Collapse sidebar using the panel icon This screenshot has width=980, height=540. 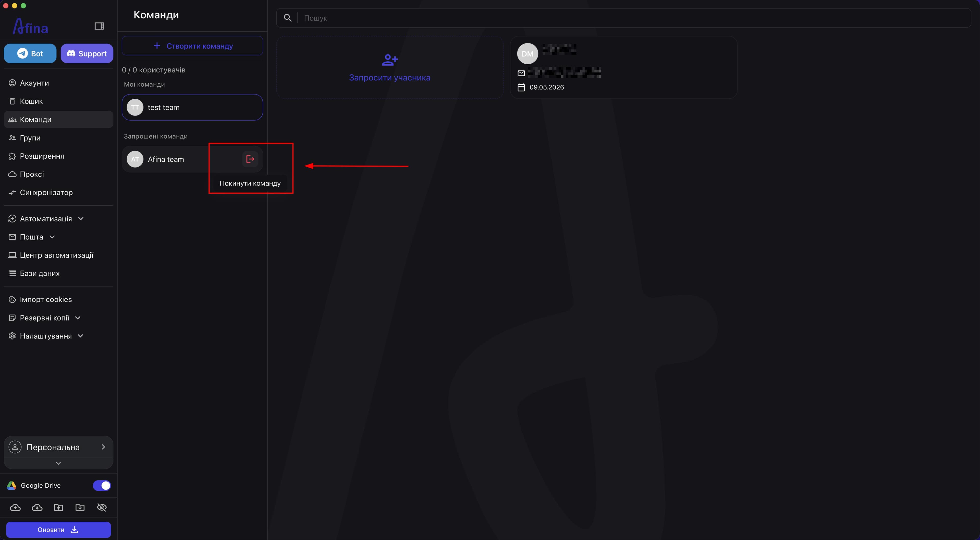pyautogui.click(x=99, y=26)
